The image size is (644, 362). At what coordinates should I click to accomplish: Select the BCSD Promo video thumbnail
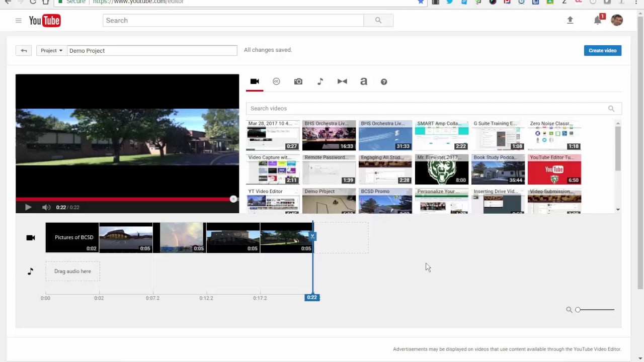pos(385,201)
